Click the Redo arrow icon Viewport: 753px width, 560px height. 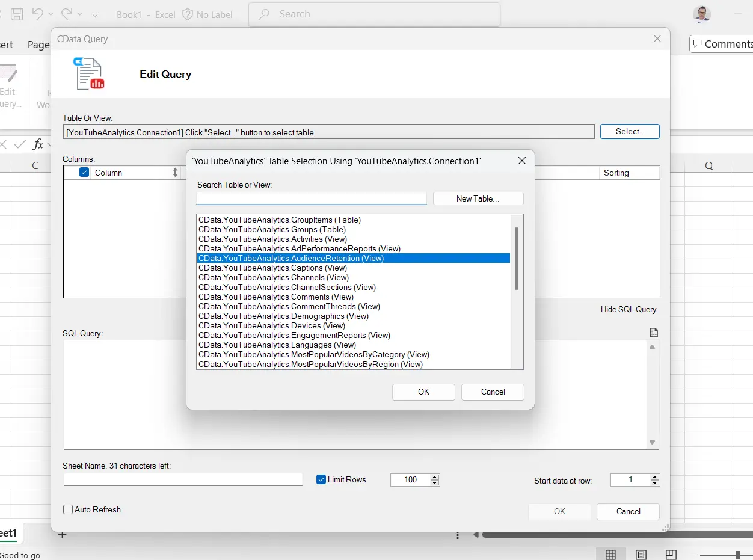(x=67, y=14)
